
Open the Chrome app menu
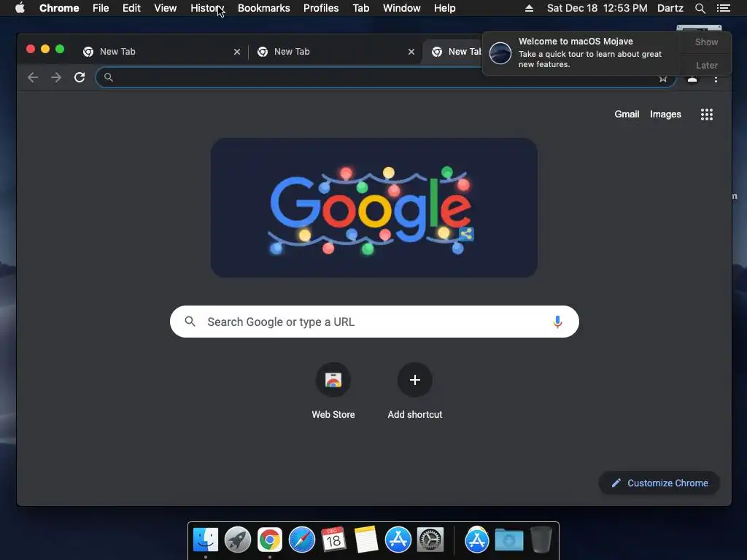click(59, 8)
